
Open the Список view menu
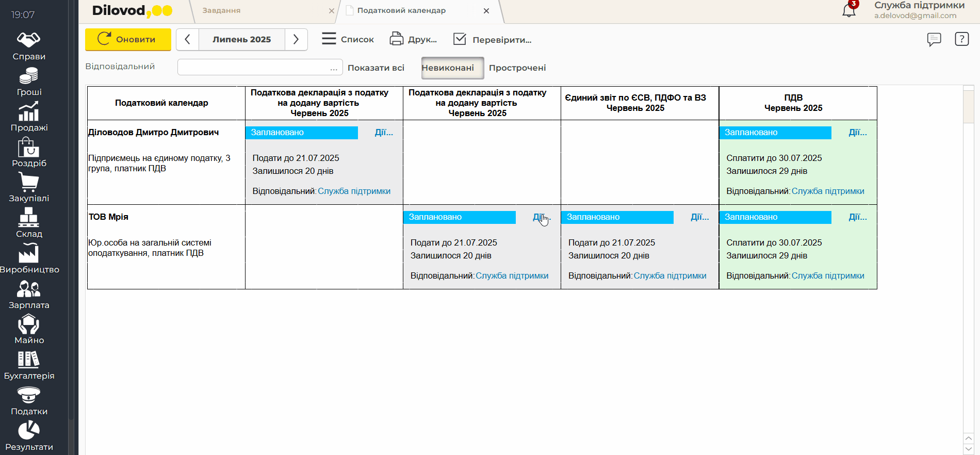pos(348,40)
